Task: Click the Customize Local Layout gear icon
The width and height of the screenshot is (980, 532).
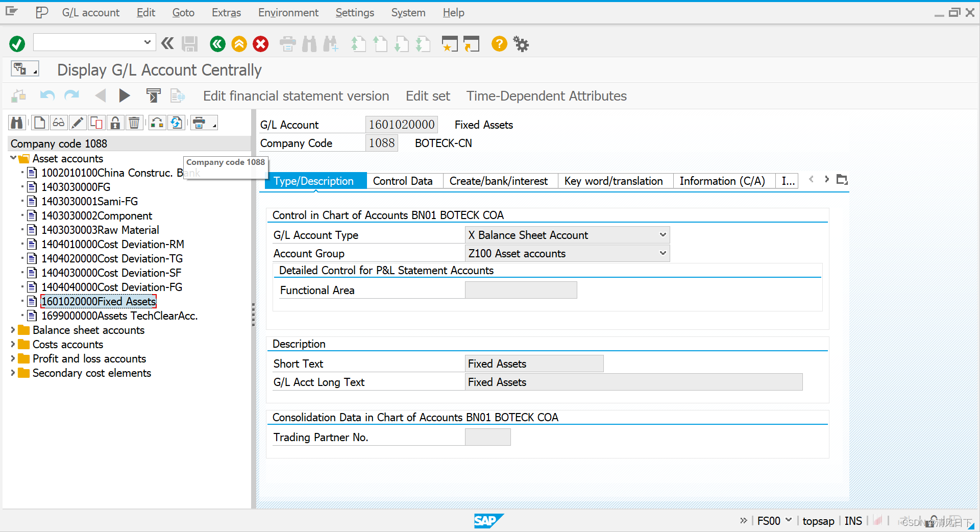Action: [521, 44]
